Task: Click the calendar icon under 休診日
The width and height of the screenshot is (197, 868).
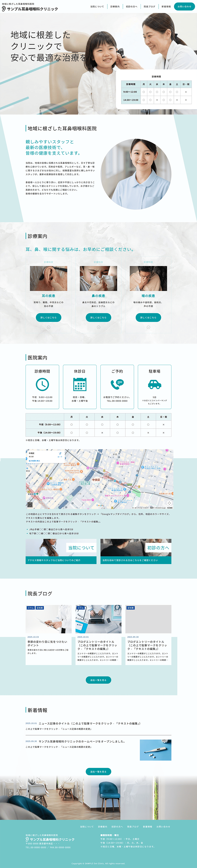Action: [80, 384]
